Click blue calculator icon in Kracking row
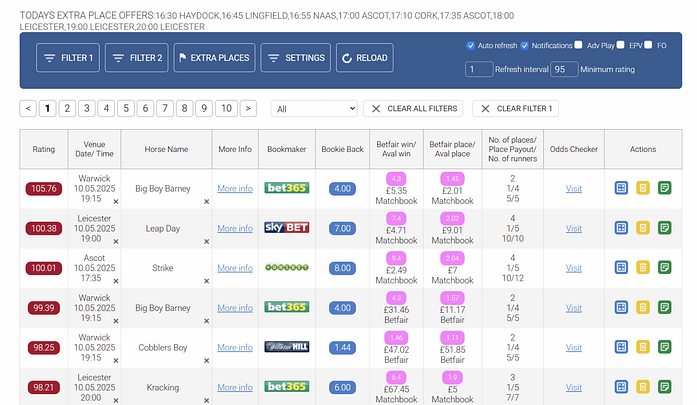697x405 pixels. [621, 387]
